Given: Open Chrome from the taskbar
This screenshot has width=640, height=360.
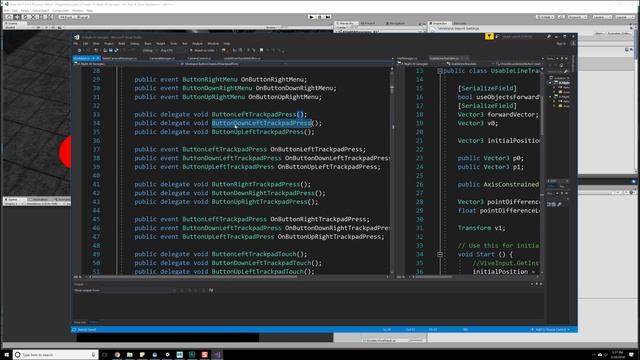Looking at the screenshot, I should (x=117, y=355).
